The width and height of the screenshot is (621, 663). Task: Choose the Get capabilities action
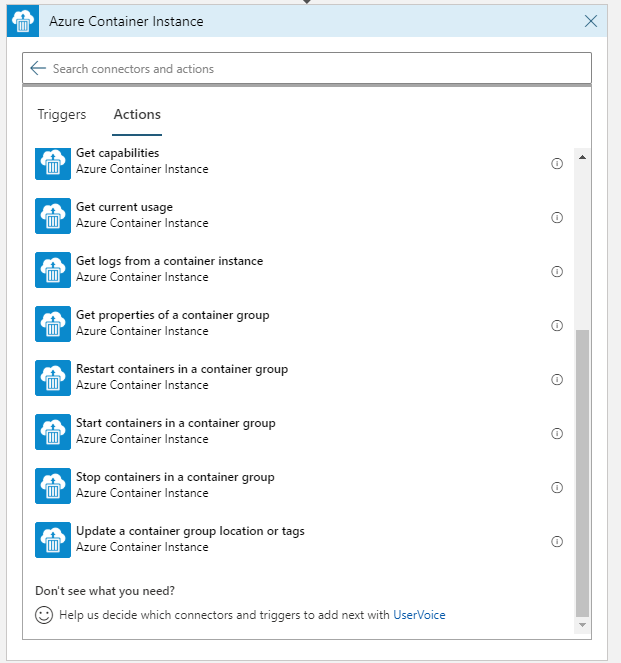coord(117,154)
